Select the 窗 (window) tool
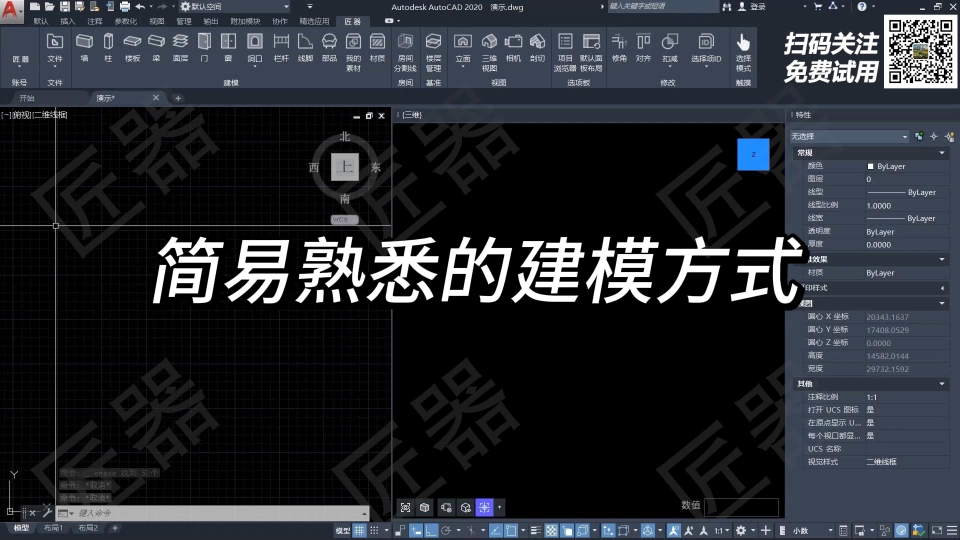 click(x=228, y=48)
